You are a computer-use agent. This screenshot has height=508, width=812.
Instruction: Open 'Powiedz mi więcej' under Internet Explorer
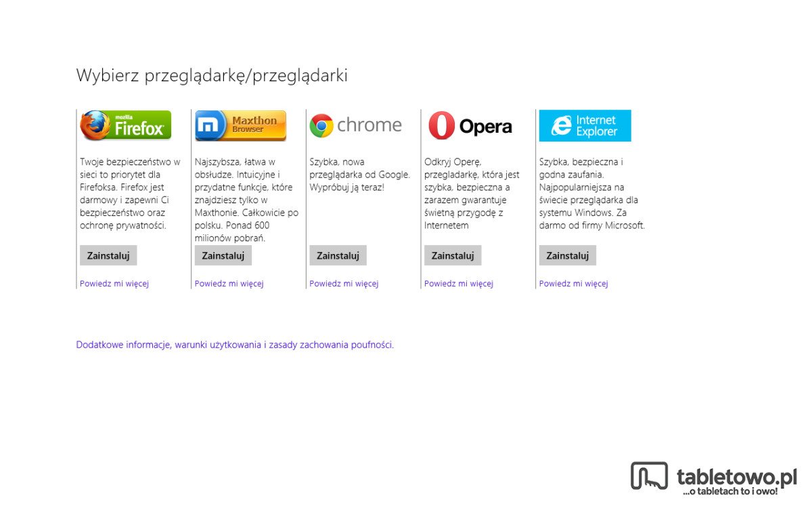(574, 284)
